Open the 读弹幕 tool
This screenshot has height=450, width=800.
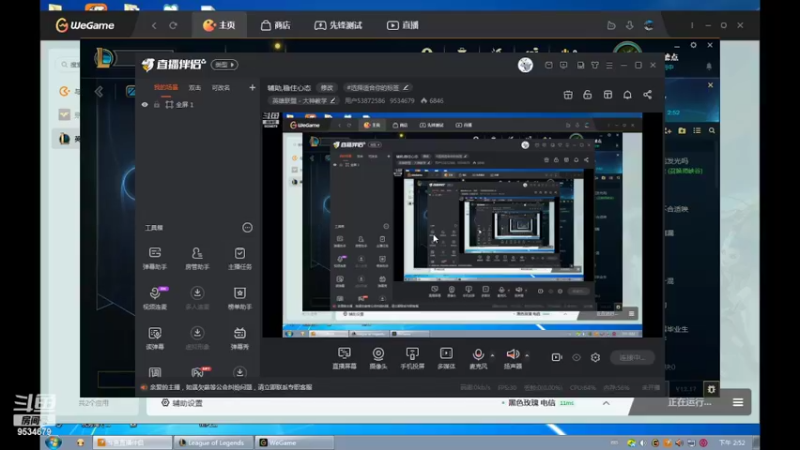coord(155,338)
